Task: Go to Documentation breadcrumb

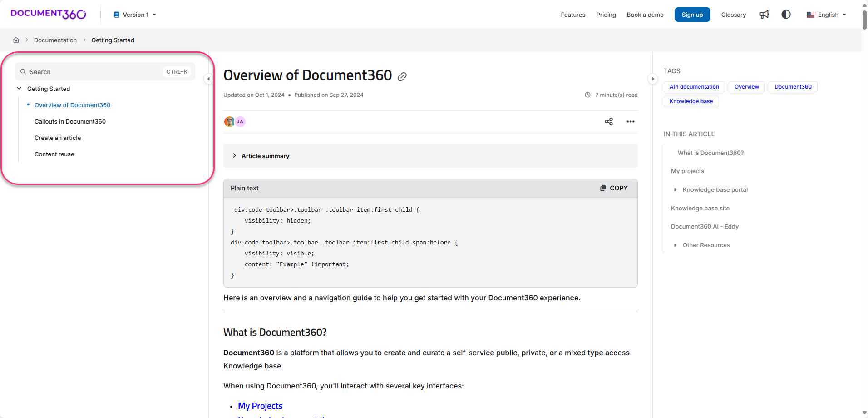Action: click(x=55, y=40)
